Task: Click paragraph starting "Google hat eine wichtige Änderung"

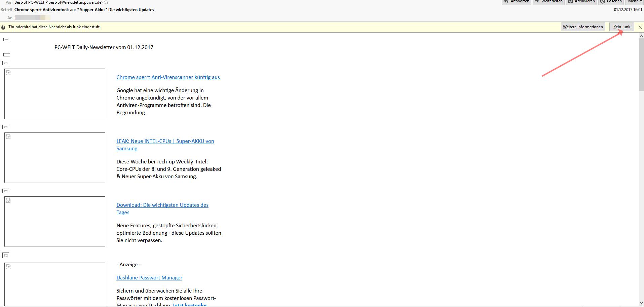Action: [164, 102]
